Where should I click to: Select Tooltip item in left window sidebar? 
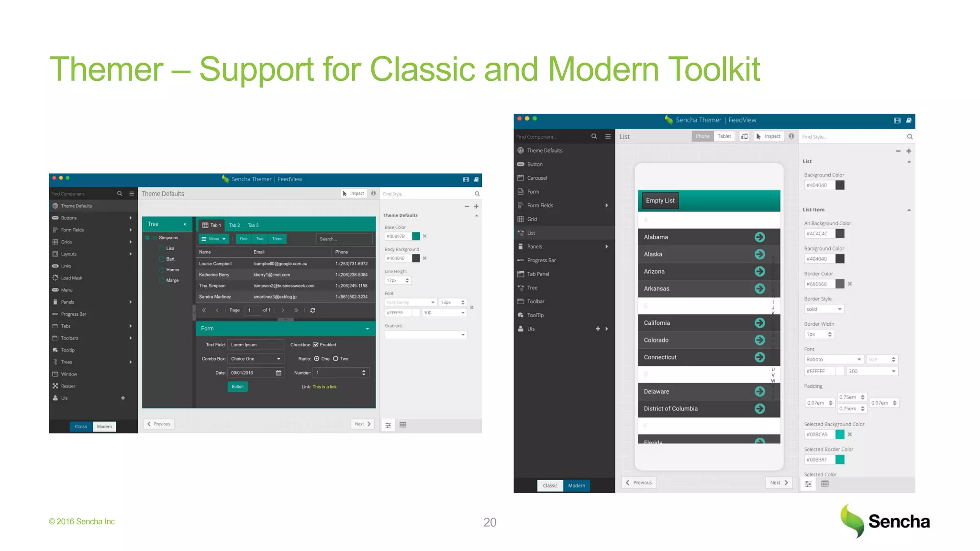pyautogui.click(x=93, y=350)
